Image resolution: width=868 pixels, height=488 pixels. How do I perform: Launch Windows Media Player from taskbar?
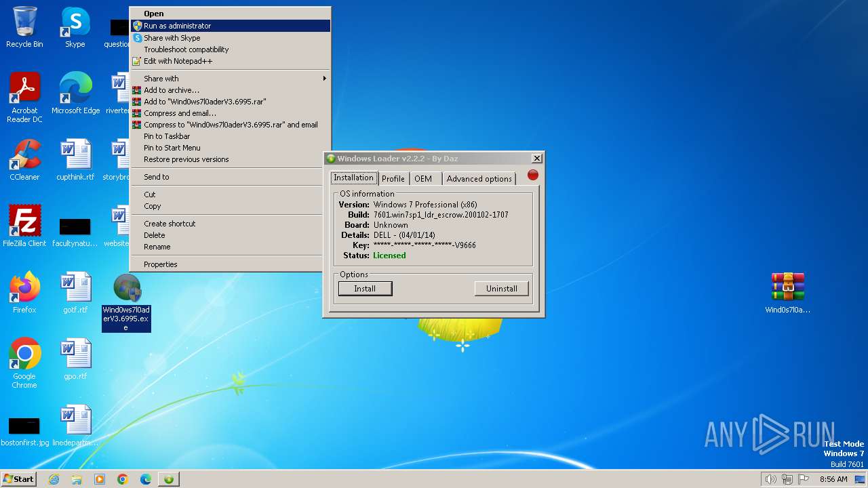point(100,479)
